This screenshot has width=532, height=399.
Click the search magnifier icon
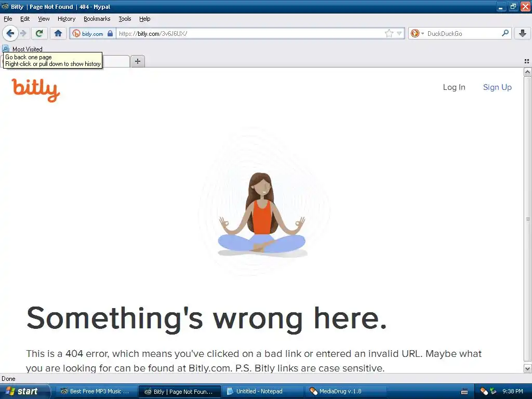point(505,33)
